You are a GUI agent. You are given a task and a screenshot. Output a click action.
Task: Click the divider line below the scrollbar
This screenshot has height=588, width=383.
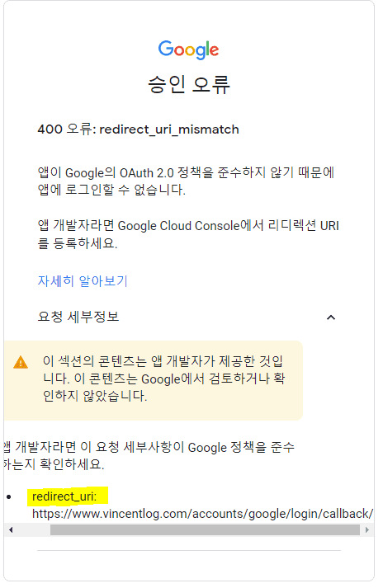(189, 551)
